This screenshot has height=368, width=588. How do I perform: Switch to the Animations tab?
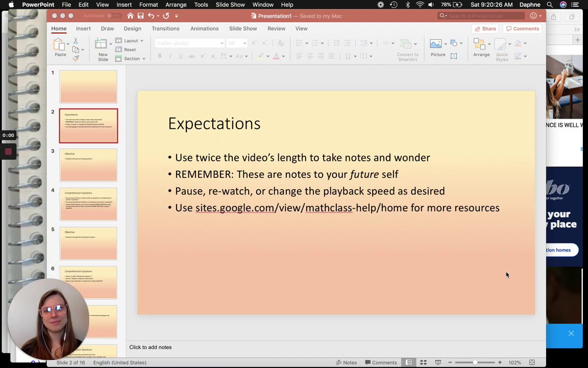204,29
